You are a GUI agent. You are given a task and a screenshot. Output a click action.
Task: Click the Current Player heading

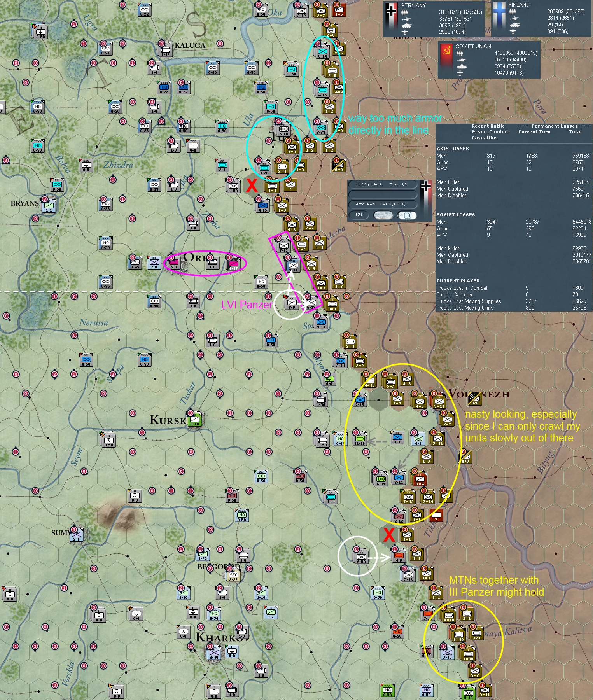pyautogui.click(x=458, y=281)
